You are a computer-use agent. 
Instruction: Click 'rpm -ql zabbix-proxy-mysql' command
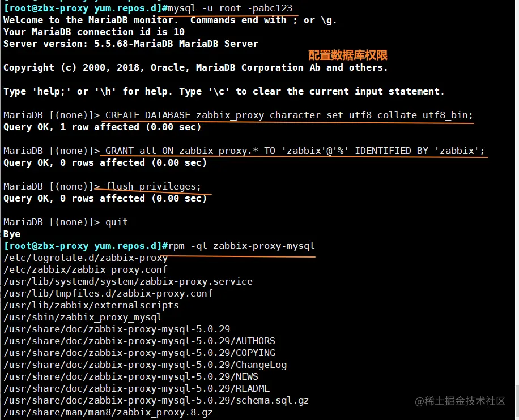pyautogui.click(x=241, y=246)
